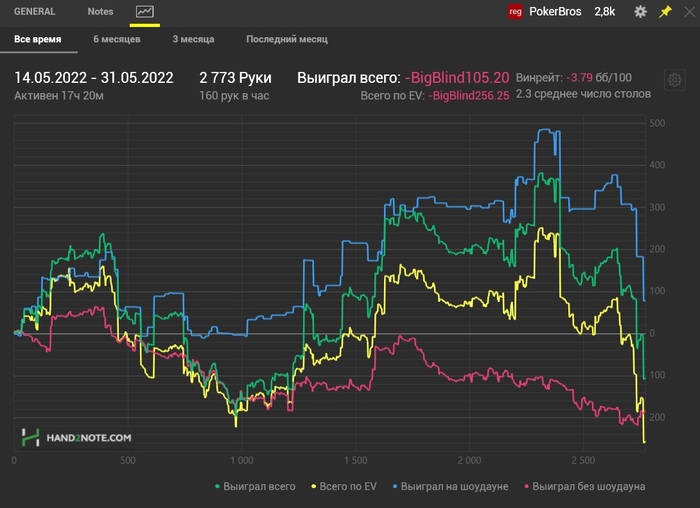700x508 pixels.
Task: Open the Notes tab
Action: (x=100, y=12)
